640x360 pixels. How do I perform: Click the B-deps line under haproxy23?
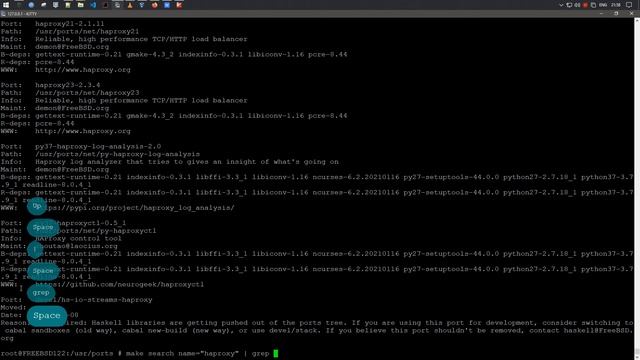(x=174, y=116)
